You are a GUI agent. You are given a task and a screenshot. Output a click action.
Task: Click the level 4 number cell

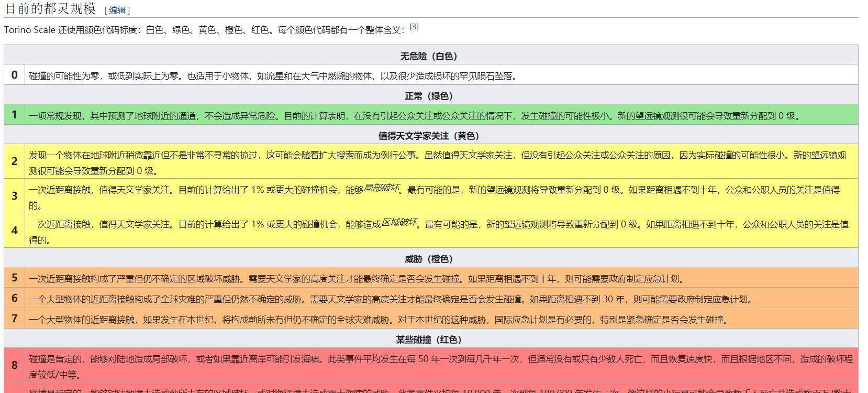(x=15, y=231)
